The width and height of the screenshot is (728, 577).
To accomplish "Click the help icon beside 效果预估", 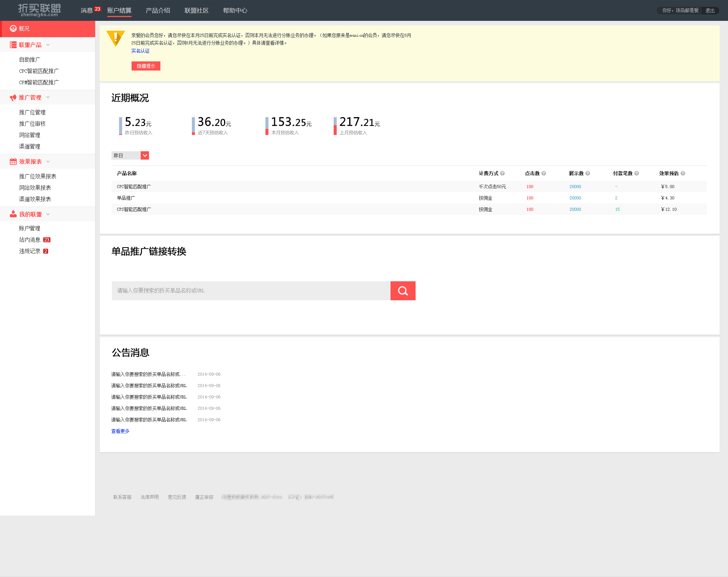I will point(683,173).
